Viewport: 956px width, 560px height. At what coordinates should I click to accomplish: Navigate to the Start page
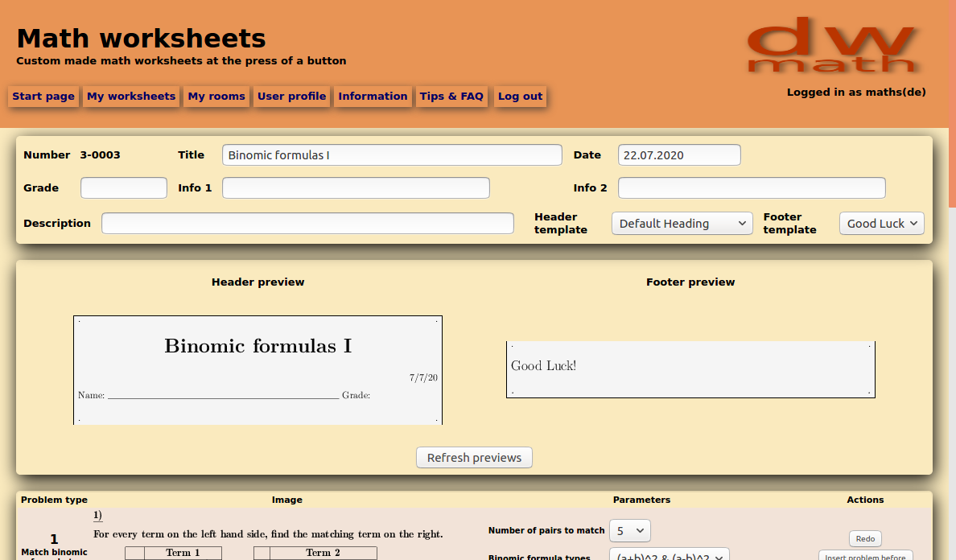43,96
